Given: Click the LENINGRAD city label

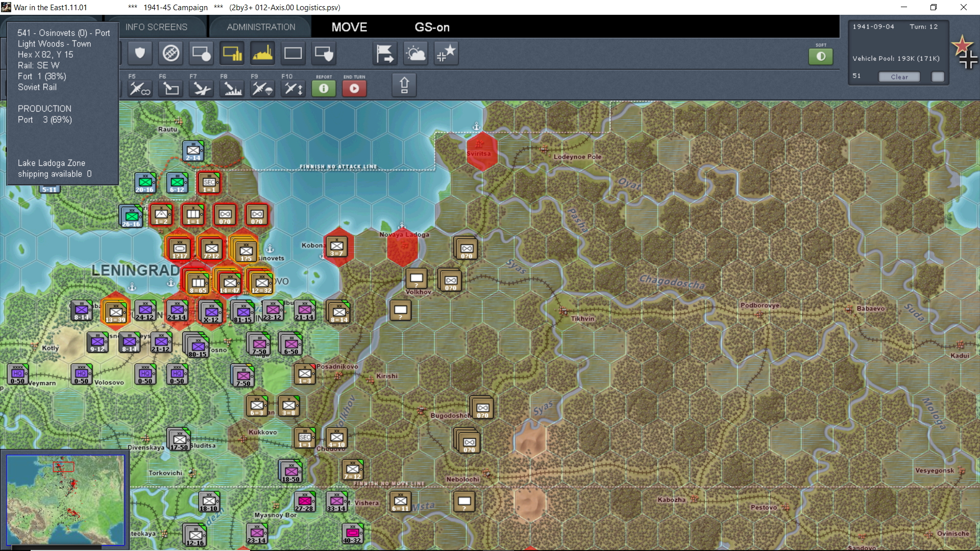Looking at the screenshot, I should (135, 270).
